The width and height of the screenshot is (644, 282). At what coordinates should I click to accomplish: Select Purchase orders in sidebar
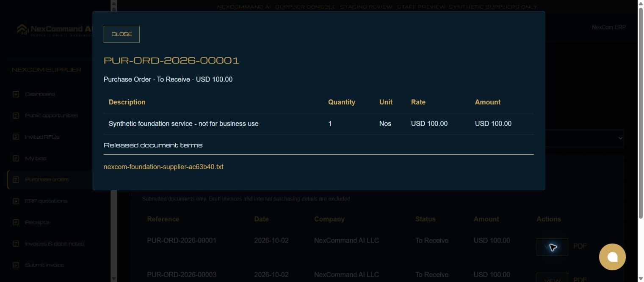47,180
